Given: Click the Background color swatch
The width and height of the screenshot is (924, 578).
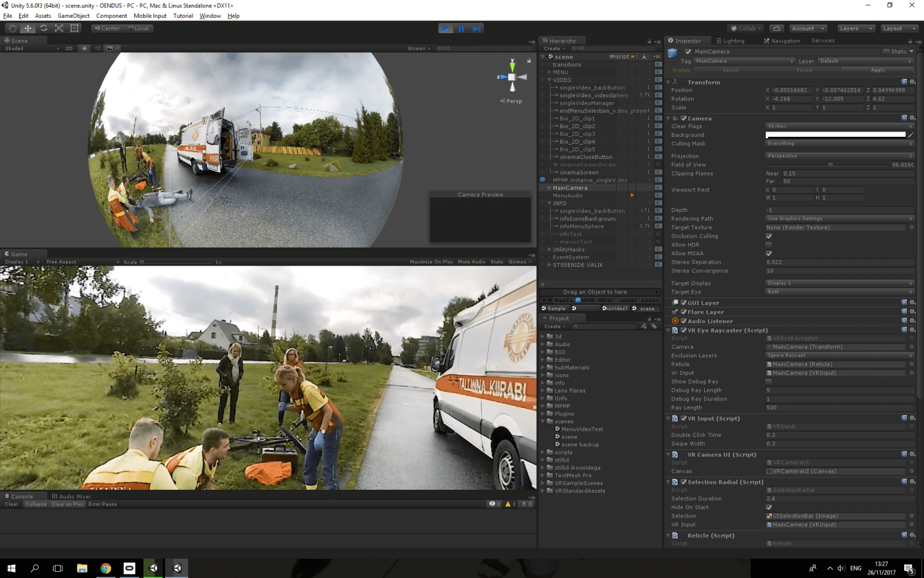Looking at the screenshot, I should coord(835,135).
